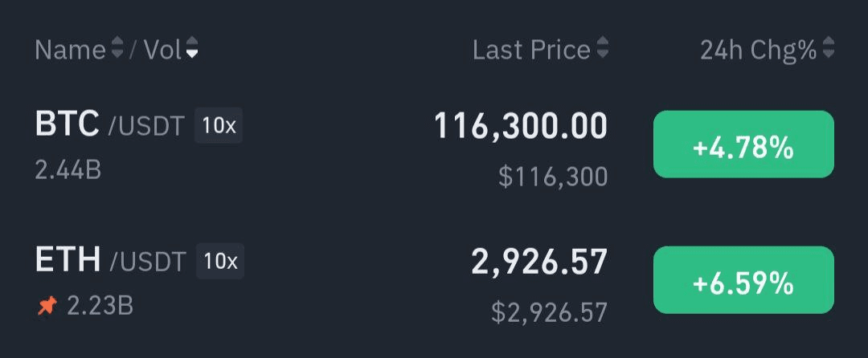The width and height of the screenshot is (868, 358).
Task: Sort by Name using the sort arrows
Action: click(x=117, y=48)
